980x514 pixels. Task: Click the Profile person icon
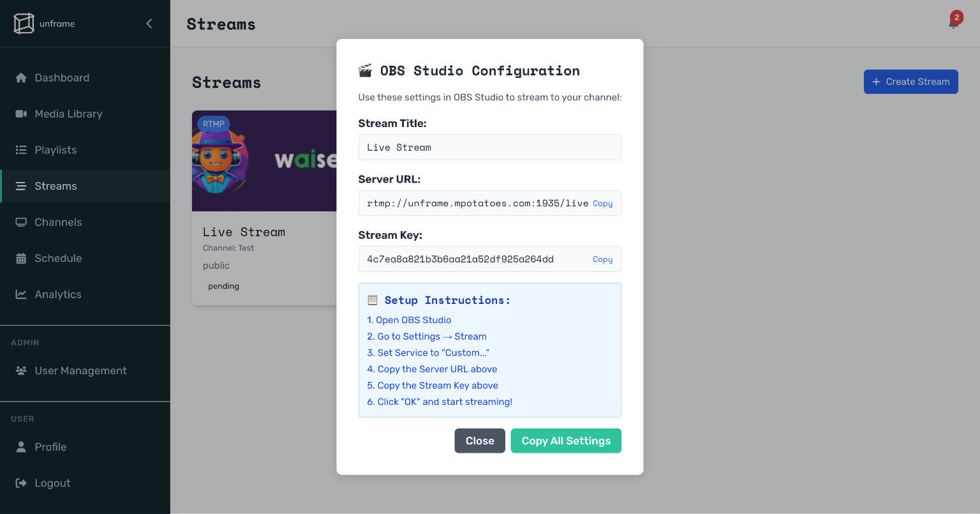[x=21, y=447]
